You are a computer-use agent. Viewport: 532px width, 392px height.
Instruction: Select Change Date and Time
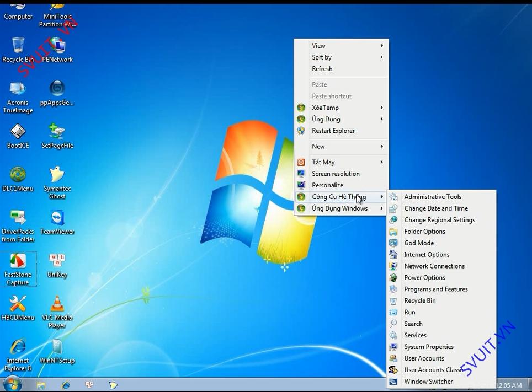click(x=441, y=208)
